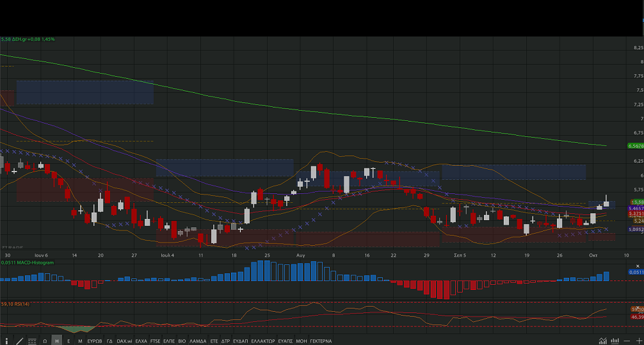The width and height of the screenshot is (644, 345).
Task: Open the chart info icon
Action: (6, 341)
